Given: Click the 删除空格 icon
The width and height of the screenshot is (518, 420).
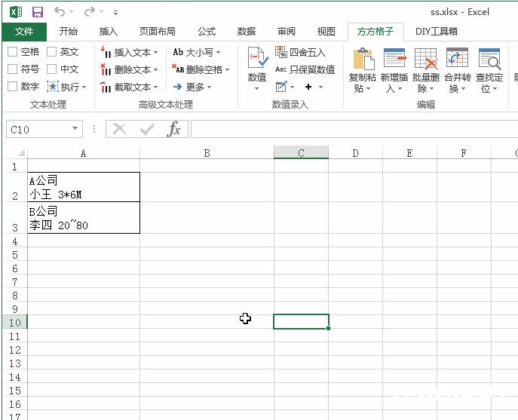Looking at the screenshot, I should click(178, 69).
